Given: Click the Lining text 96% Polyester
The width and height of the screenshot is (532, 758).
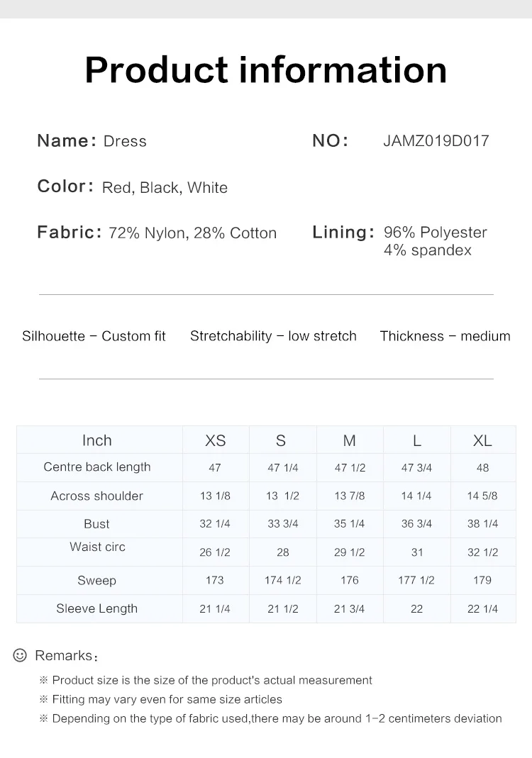Looking at the screenshot, I should coord(435,233).
